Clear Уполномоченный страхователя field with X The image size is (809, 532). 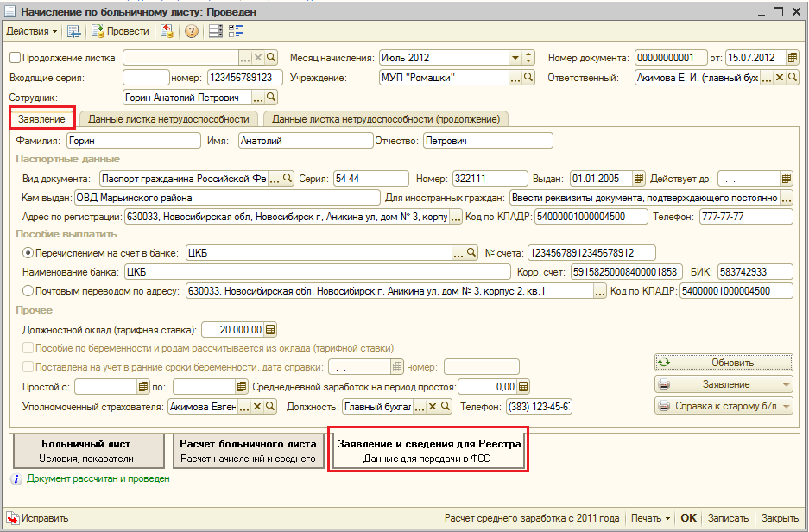point(257,407)
